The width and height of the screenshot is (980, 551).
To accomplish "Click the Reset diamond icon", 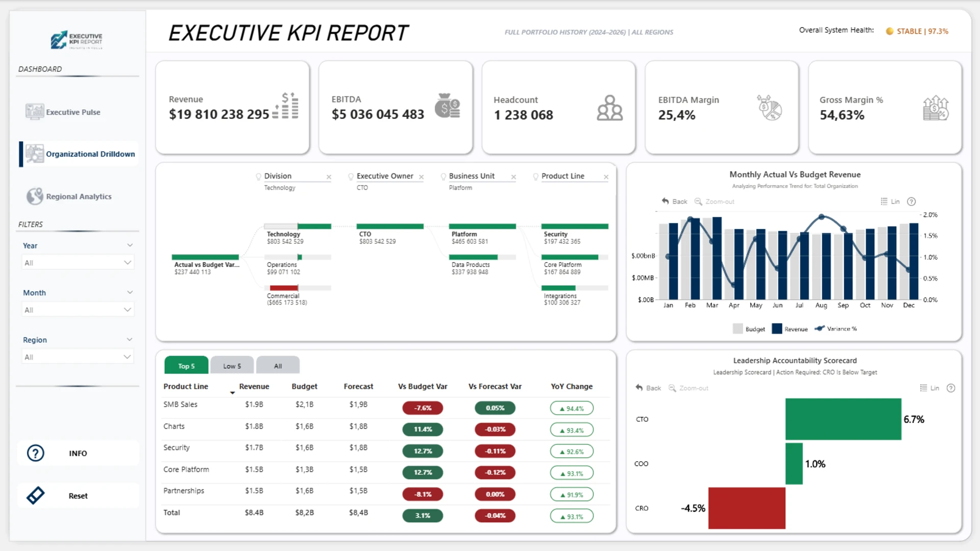I will [x=36, y=495].
